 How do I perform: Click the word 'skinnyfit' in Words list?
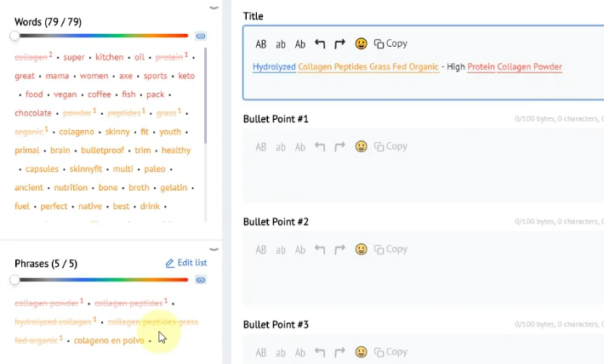[86, 169]
